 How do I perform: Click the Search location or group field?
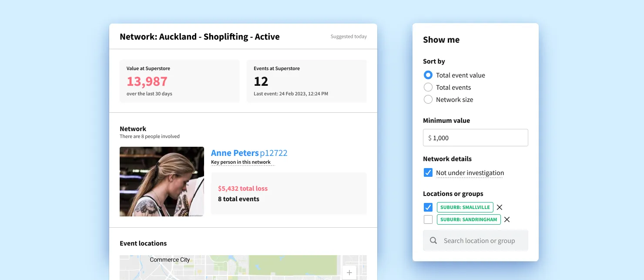476,240
